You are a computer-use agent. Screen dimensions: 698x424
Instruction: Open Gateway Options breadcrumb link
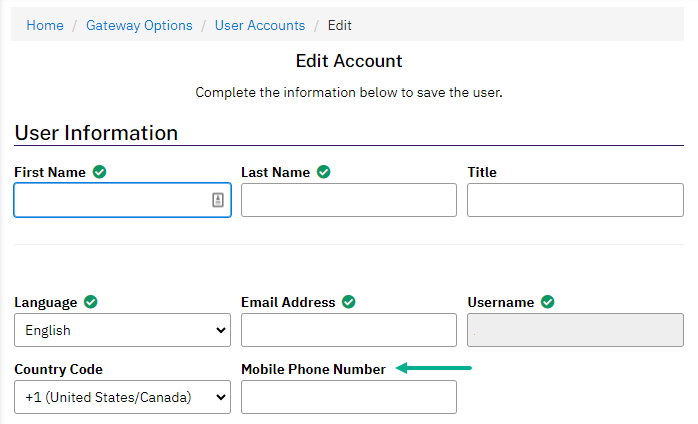coord(139,25)
